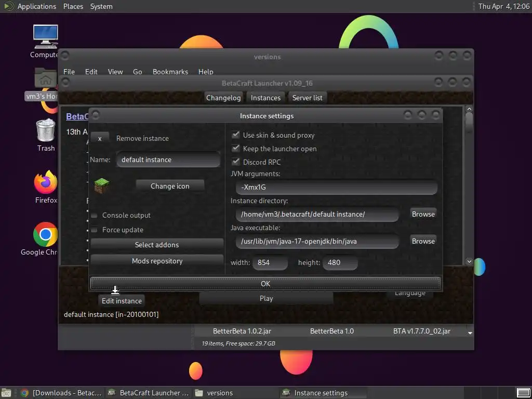Switch to the Chrome Downloads taskbar entry
Viewport: 532px width, 399px height.
[61, 393]
